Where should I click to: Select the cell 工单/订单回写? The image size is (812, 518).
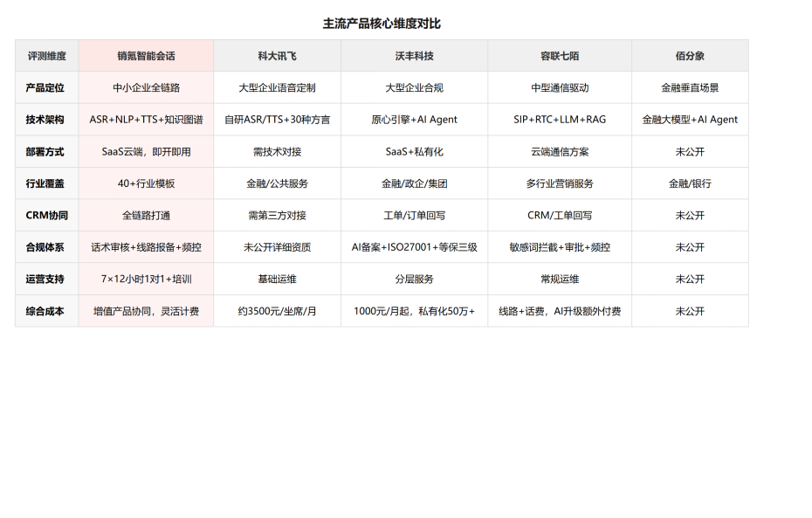(x=414, y=216)
